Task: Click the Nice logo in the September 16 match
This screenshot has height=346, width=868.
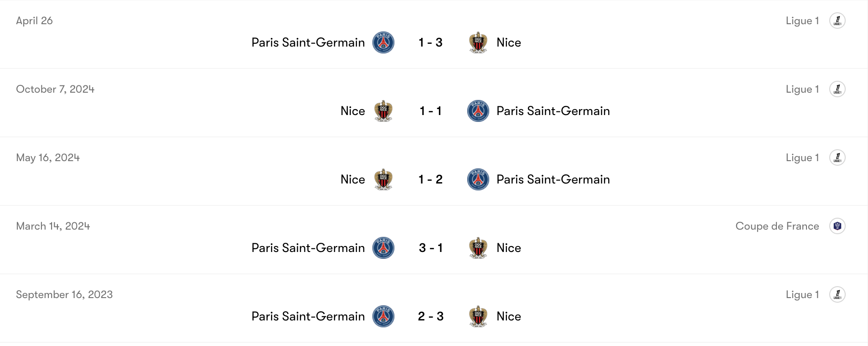Action: click(478, 316)
